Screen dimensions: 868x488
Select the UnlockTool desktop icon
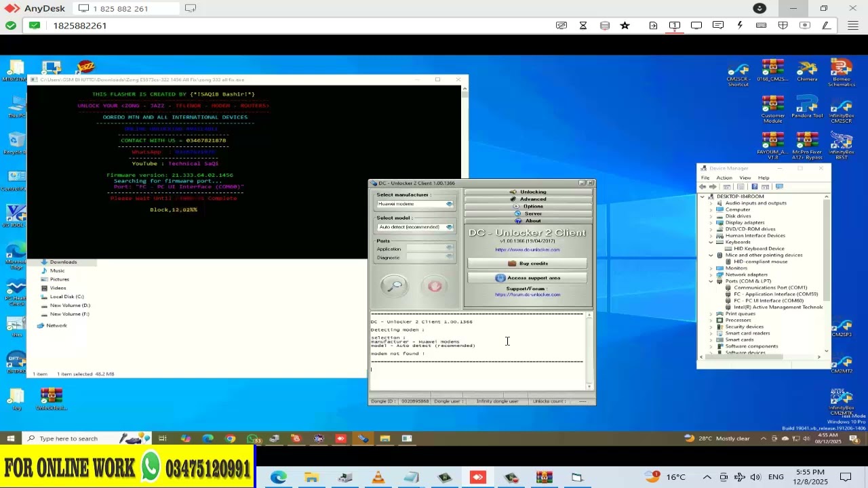pos(51,399)
